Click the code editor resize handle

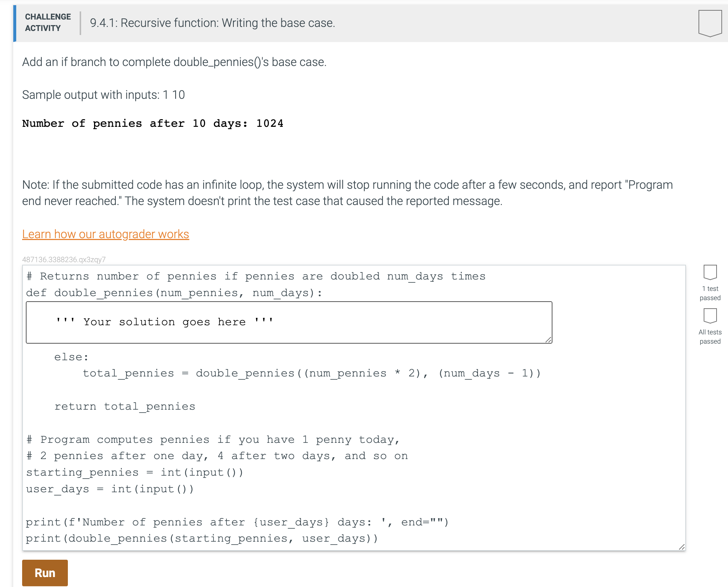pos(682,547)
